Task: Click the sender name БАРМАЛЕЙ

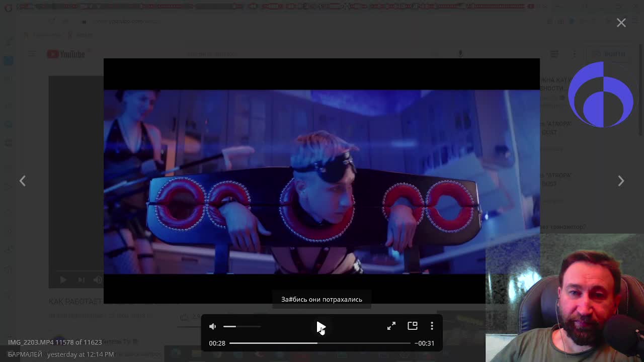Action: point(25,354)
